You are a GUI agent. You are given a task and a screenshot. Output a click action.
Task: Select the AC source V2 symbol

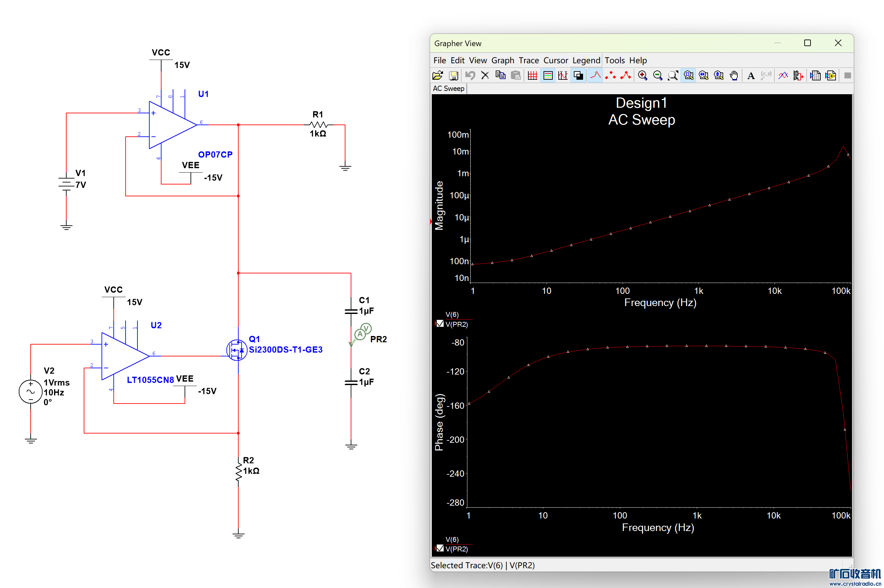point(30,391)
